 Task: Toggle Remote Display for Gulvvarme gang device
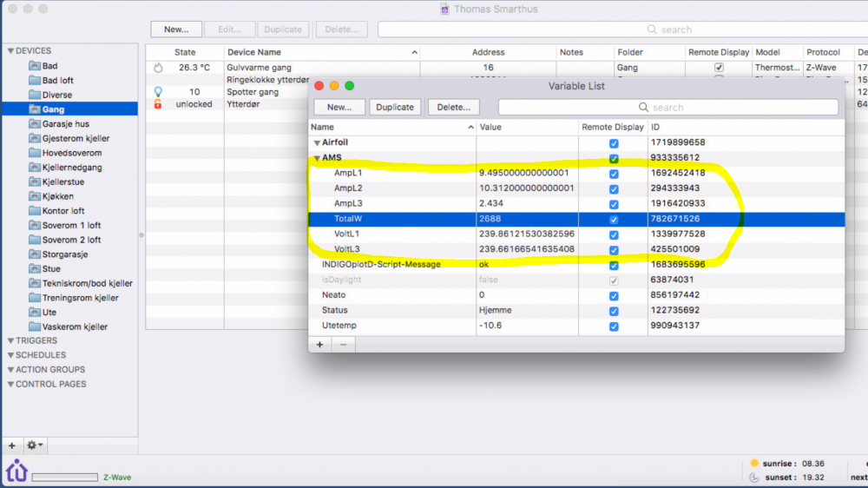[718, 67]
